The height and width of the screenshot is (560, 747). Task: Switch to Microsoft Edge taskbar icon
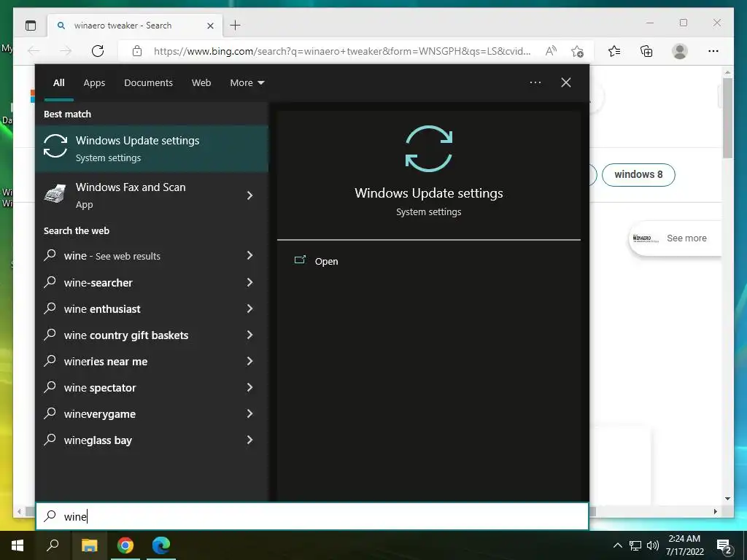161,545
